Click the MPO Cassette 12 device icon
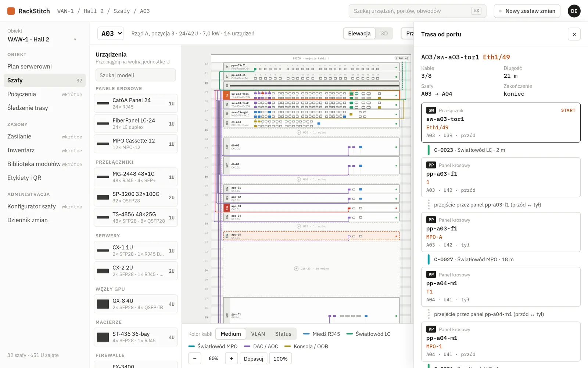This screenshot has height=368, width=588. (103, 144)
